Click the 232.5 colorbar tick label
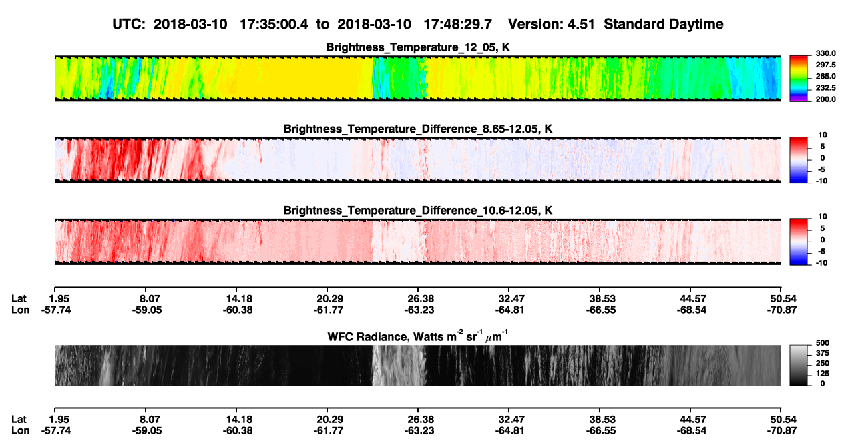This screenshot has height=445, width=868. (x=825, y=88)
